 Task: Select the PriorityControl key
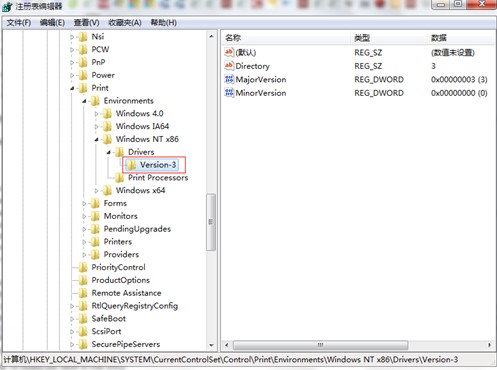[118, 267]
